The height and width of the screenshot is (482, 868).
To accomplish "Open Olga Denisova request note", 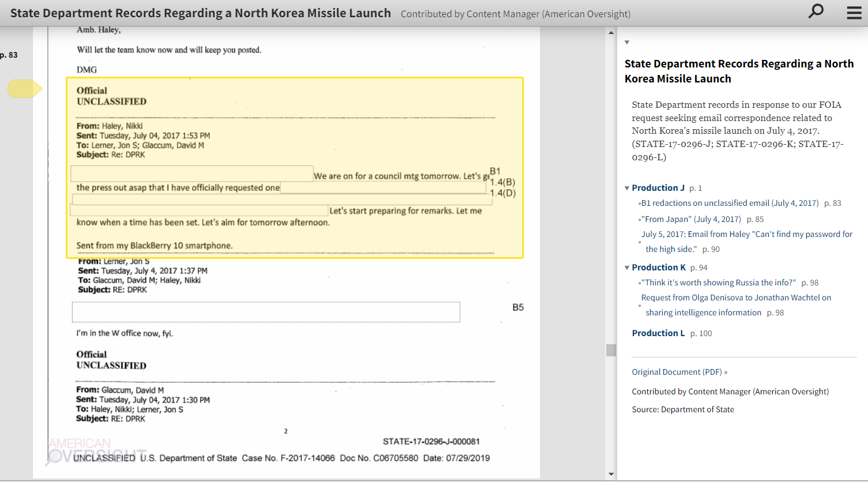I will point(736,305).
